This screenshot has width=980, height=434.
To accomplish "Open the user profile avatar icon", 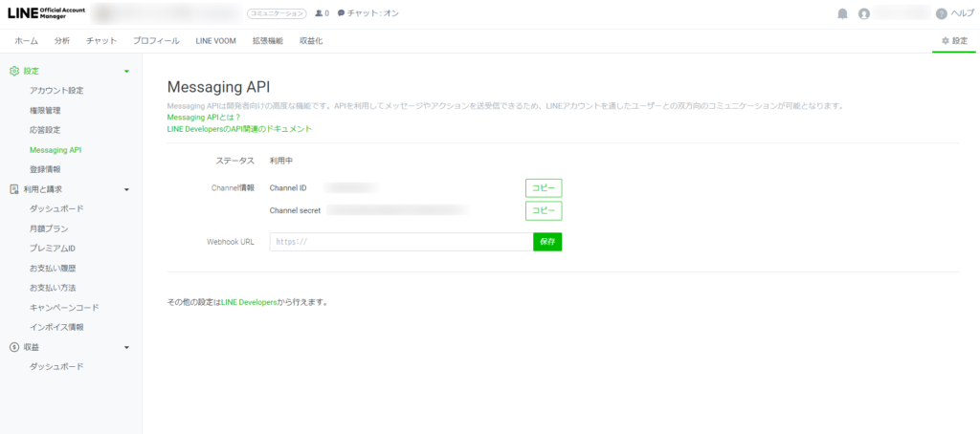I will coord(864,13).
